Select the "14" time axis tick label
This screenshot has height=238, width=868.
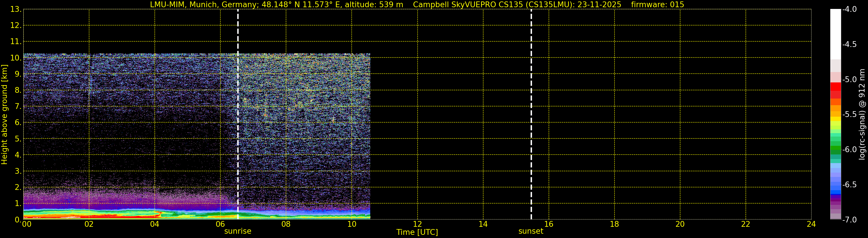click(x=483, y=224)
